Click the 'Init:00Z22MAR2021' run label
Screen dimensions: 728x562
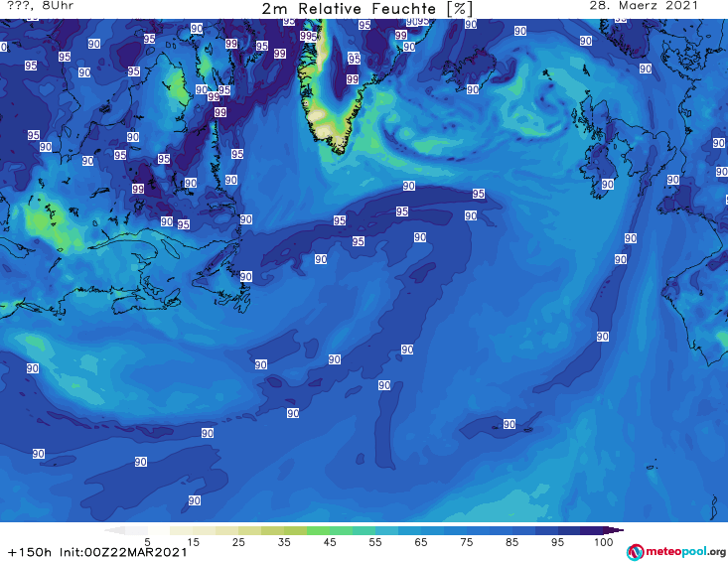[123, 552]
